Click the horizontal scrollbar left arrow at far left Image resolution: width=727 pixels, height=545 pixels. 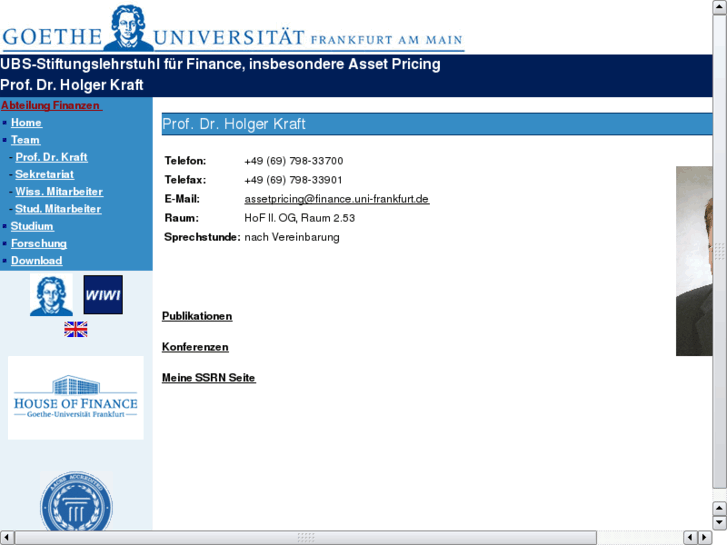7,538
